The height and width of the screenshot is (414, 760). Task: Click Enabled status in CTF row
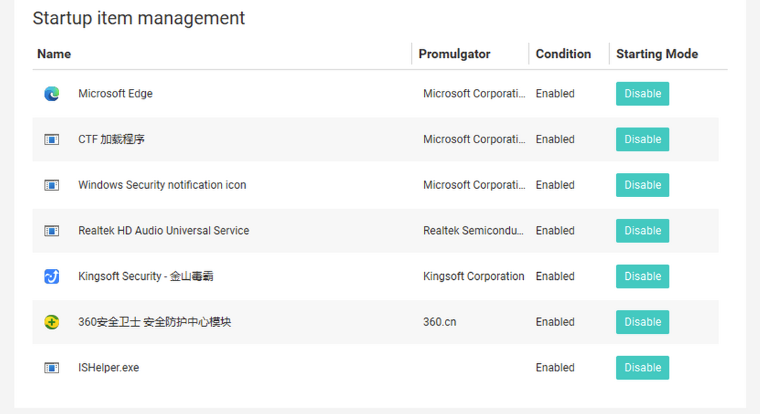[555, 139]
